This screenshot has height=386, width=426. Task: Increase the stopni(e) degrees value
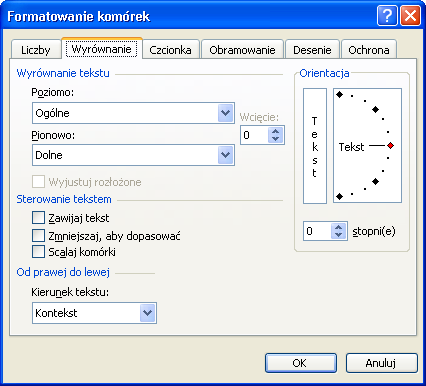338,227
